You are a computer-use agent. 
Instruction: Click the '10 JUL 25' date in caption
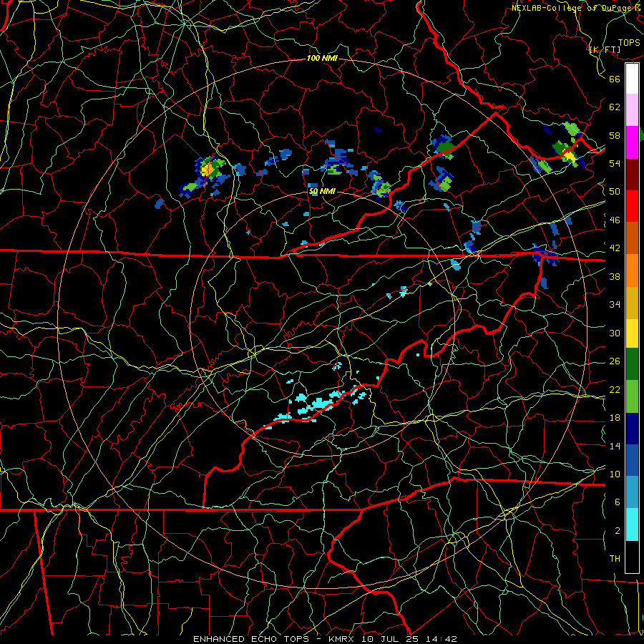[390, 639]
